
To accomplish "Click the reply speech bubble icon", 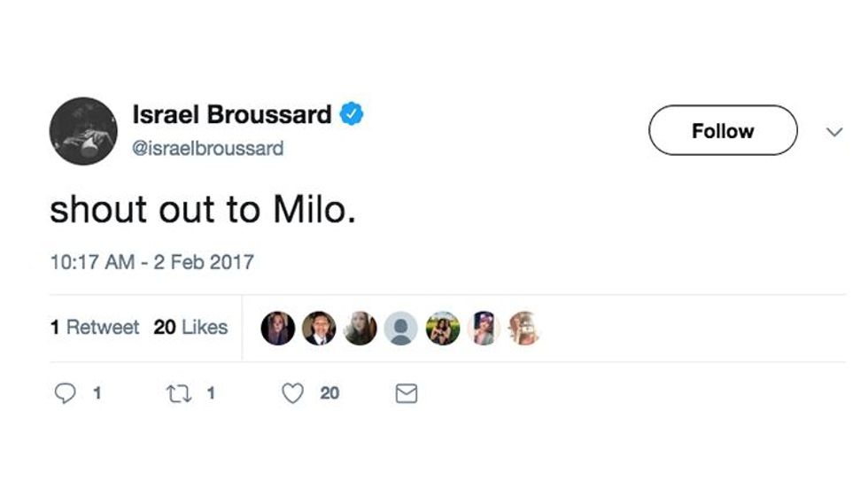I will click(66, 392).
